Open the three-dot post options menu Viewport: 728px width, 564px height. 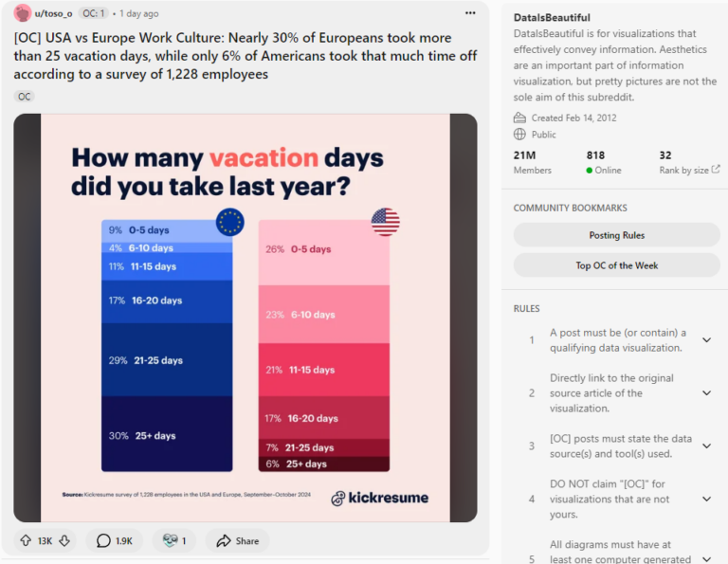click(x=470, y=13)
